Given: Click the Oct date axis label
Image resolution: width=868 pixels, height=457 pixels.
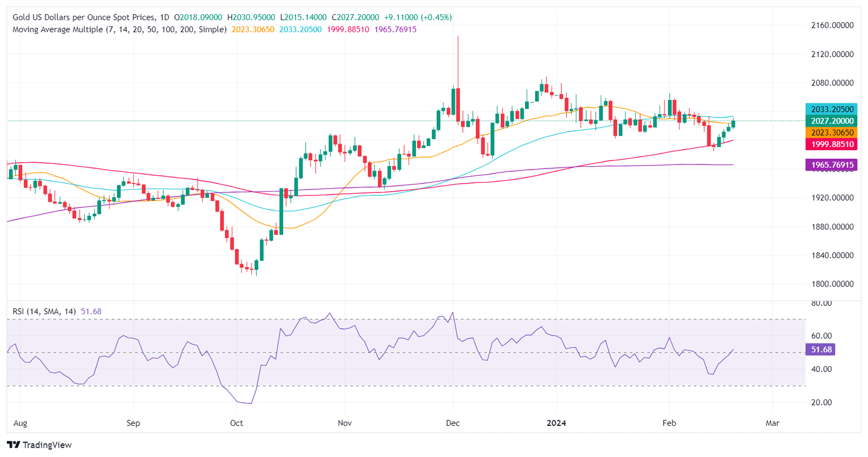Looking at the screenshot, I should tap(237, 423).
